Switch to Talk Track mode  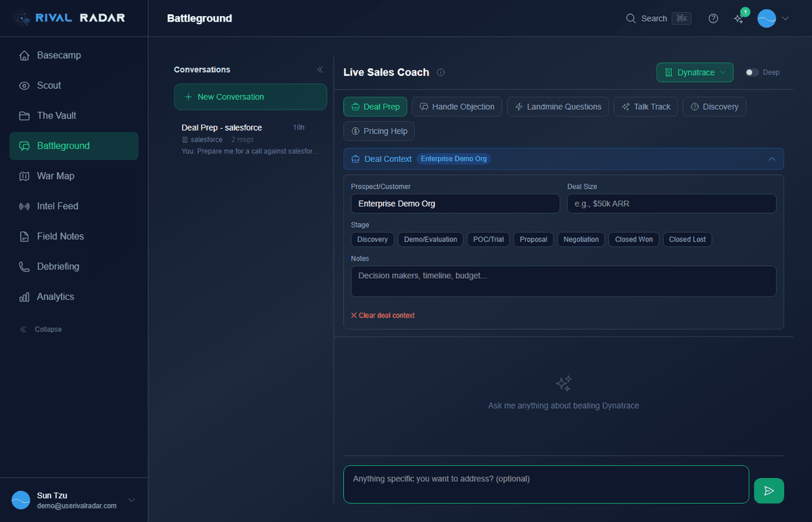point(646,106)
